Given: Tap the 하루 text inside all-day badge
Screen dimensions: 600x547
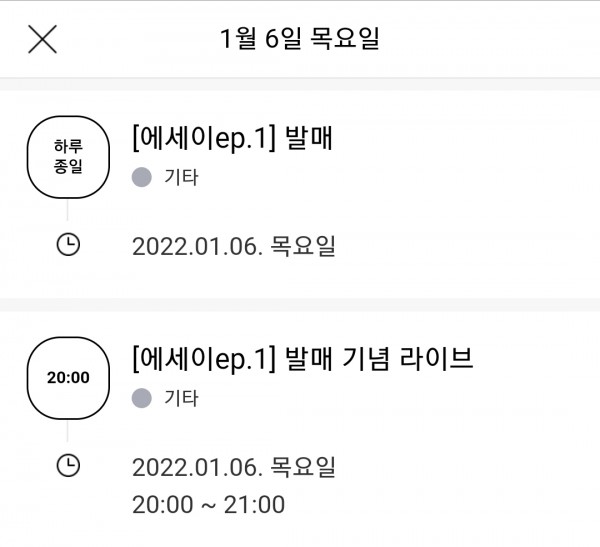Looking at the screenshot, I should click(68, 147).
